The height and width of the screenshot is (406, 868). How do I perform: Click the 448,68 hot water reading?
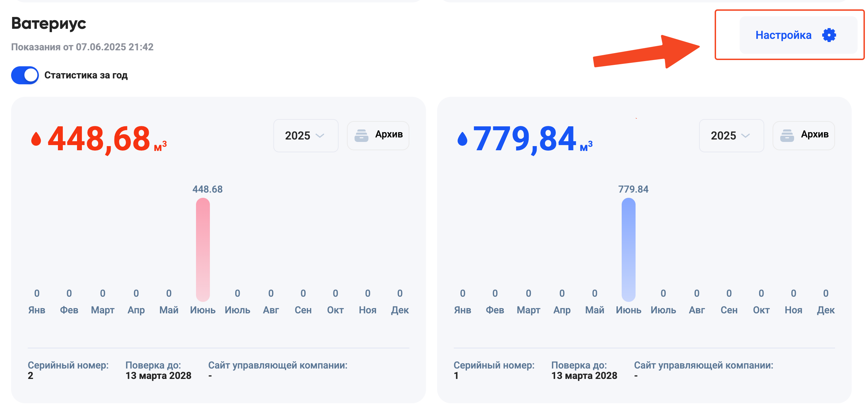point(99,139)
